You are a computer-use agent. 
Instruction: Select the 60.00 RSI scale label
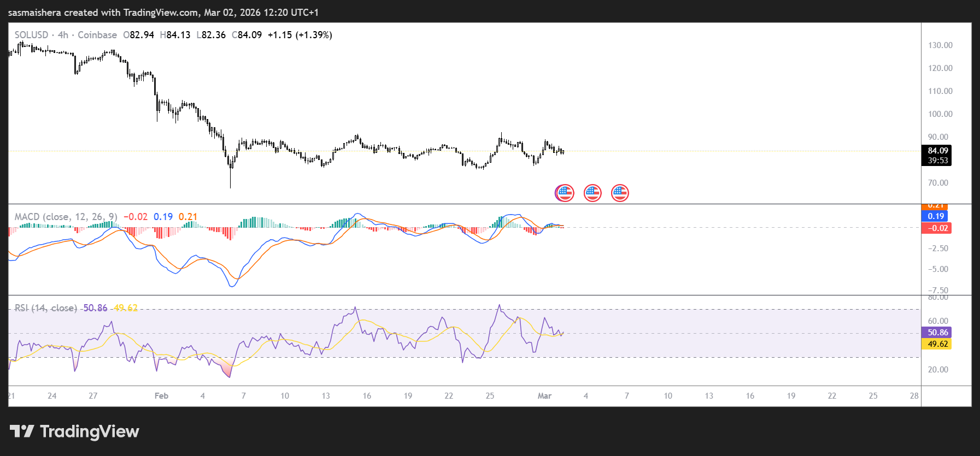pos(938,321)
